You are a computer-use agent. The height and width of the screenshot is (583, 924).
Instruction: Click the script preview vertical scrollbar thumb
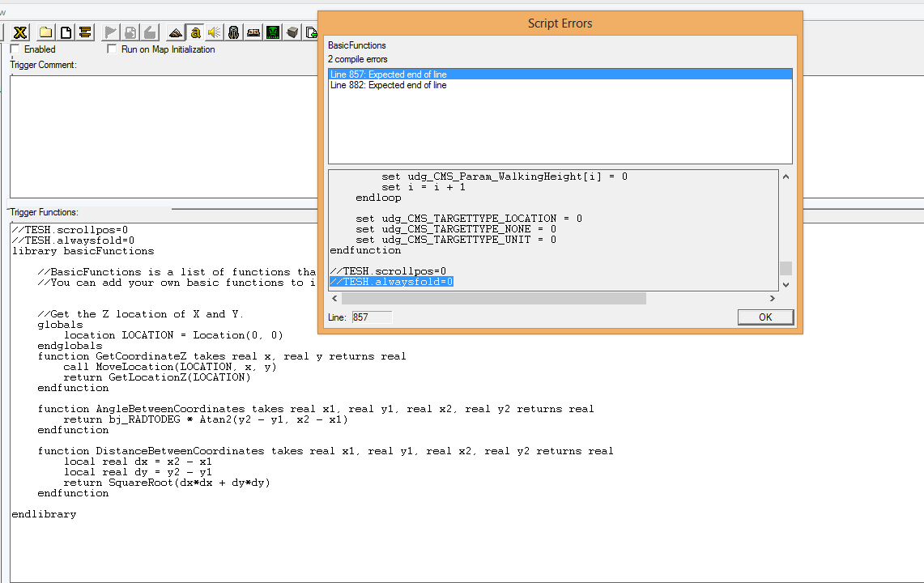click(786, 268)
